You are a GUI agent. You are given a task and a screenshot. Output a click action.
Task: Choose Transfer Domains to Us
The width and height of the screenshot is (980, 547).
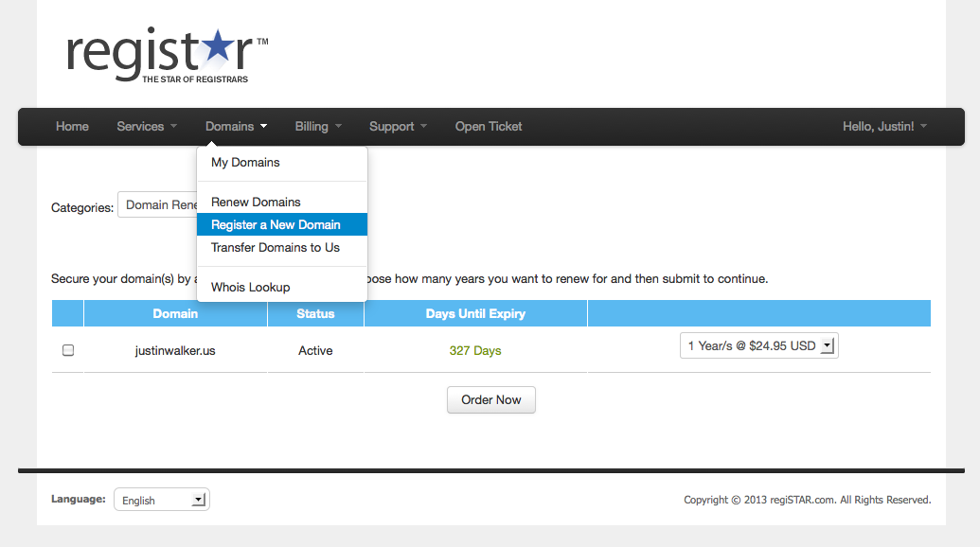(275, 247)
